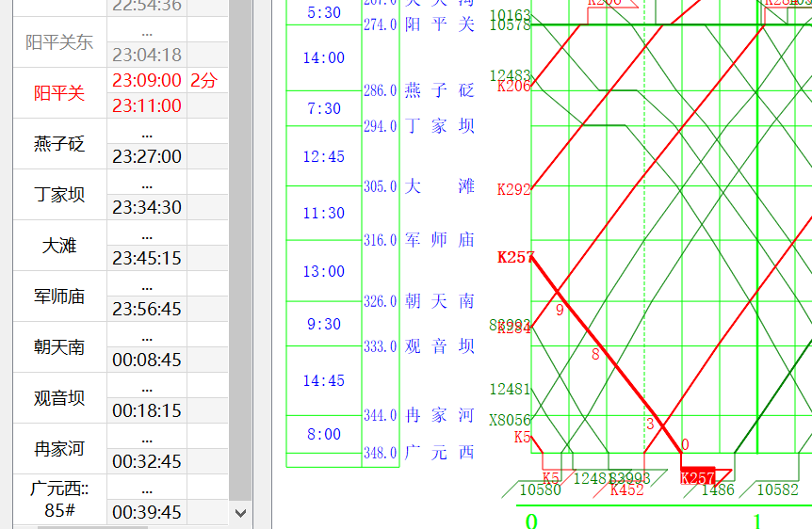Click the 23:11:00 departure time

coord(147,105)
